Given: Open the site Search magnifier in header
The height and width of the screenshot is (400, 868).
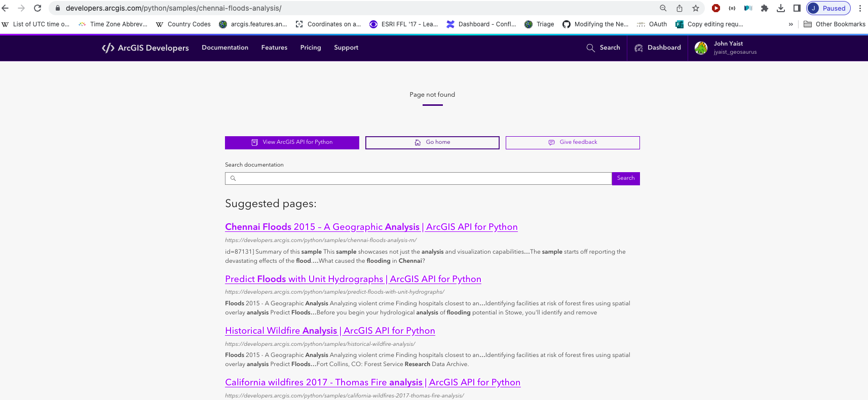Looking at the screenshot, I should point(603,48).
